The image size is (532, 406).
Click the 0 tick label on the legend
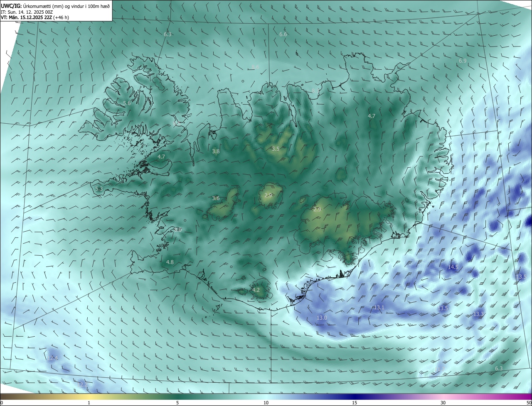[x=2, y=403]
